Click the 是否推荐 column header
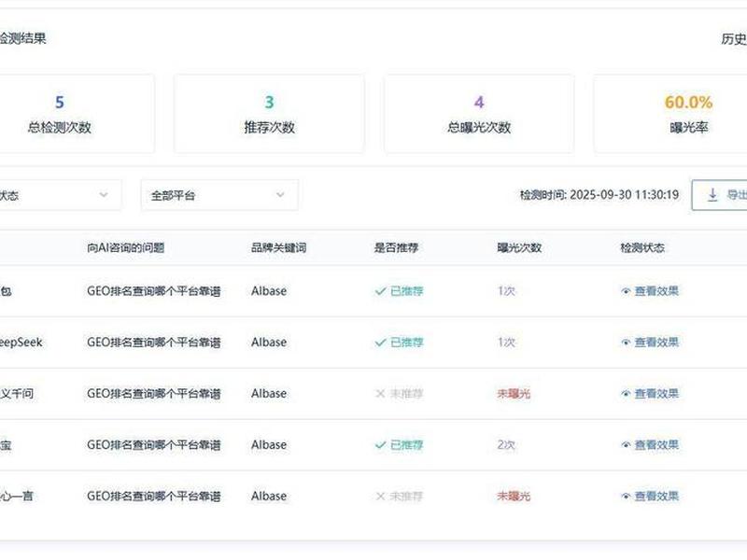 pos(396,248)
